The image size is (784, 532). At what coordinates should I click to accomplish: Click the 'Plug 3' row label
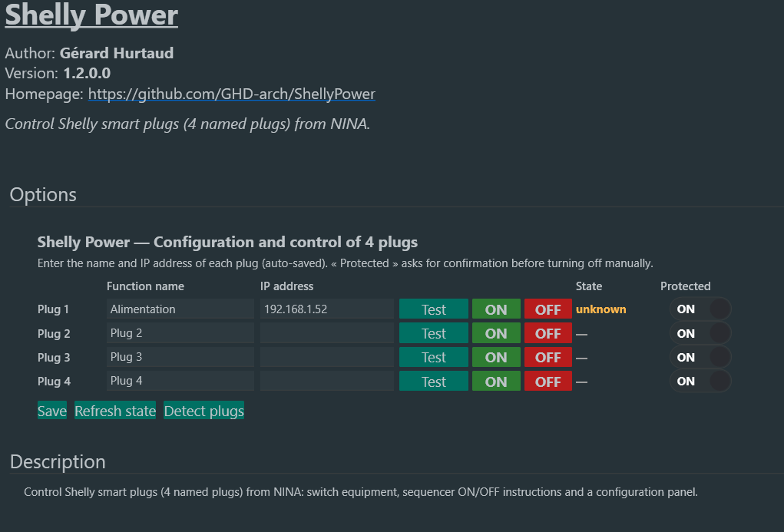(54, 358)
